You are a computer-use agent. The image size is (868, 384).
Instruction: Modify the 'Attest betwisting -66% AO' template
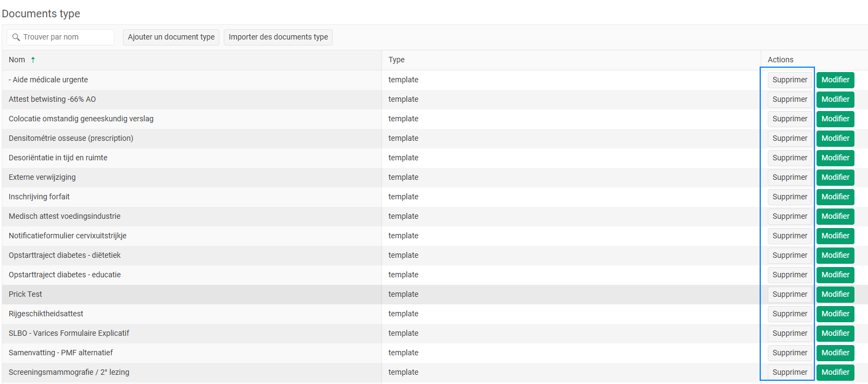(x=835, y=100)
